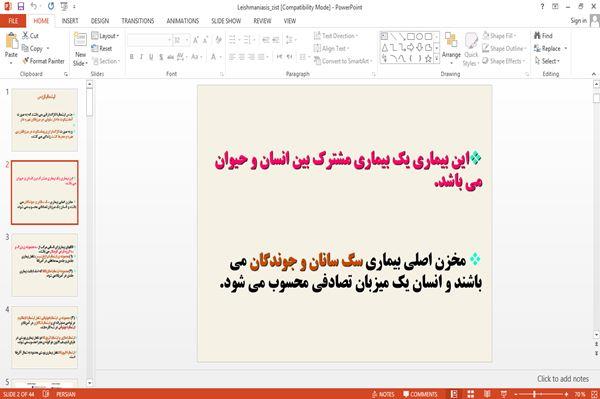Screen dimensions: 600x399
Task: Select the rectangle shape in the shapes gallery
Action: (x=411, y=37)
